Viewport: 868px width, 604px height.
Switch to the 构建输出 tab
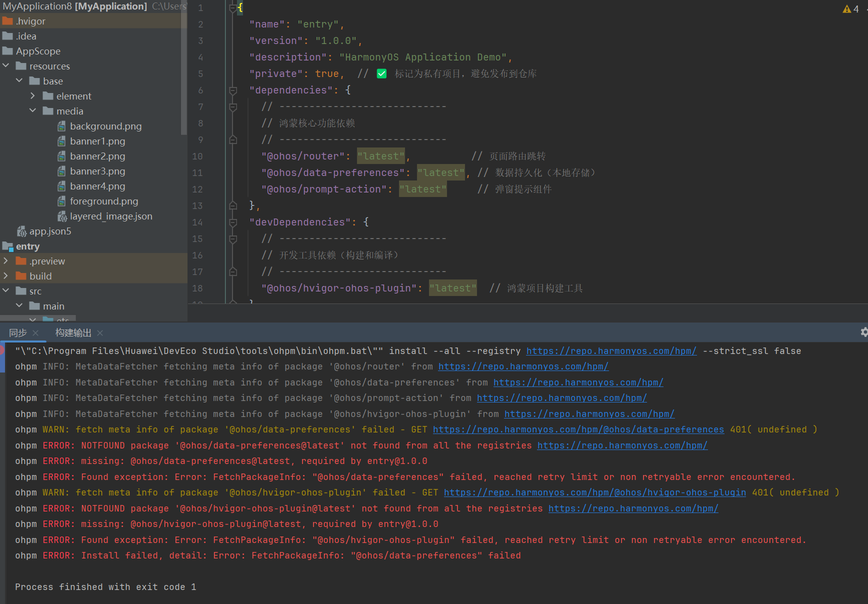pyautogui.click(x=73, y=333)
